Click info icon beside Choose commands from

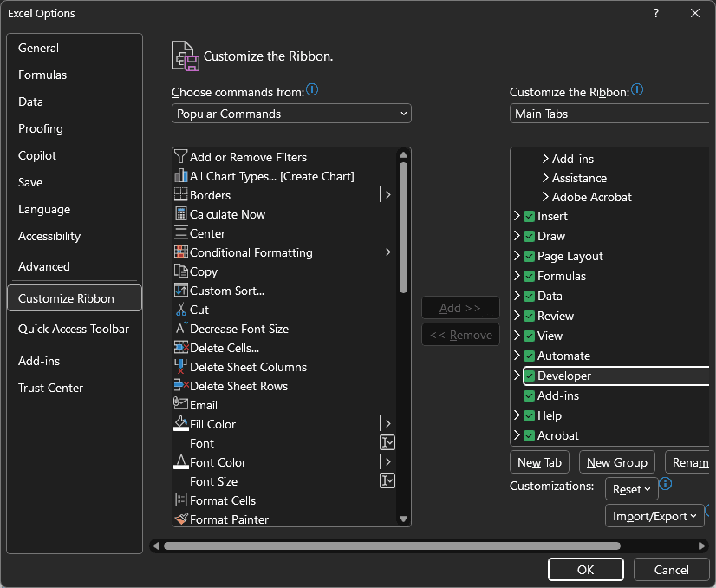[312, 89]
